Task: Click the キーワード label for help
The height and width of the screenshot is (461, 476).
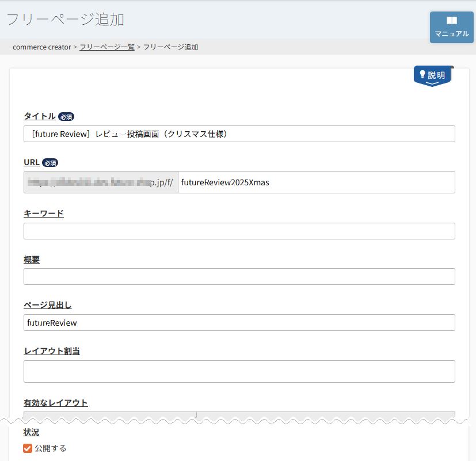Action: [44, 214]
